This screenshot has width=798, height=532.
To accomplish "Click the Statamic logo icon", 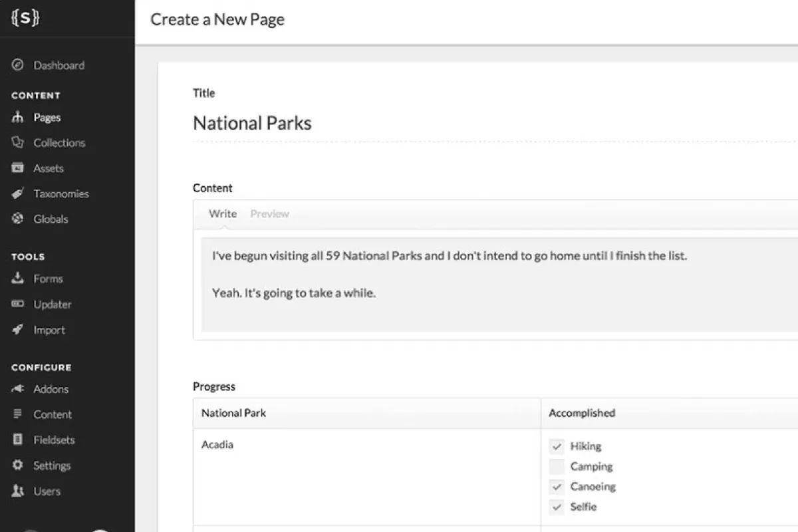I will [x=25, y=19].
